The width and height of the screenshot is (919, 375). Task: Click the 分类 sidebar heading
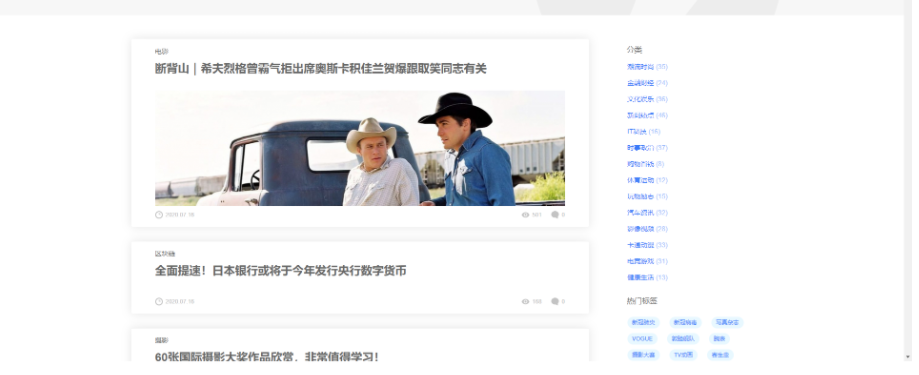(x=634, y=50)
